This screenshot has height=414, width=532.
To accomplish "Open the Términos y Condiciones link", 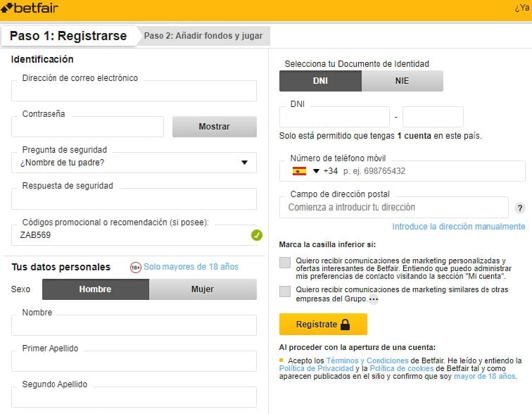I will click(x=367, y=360).
